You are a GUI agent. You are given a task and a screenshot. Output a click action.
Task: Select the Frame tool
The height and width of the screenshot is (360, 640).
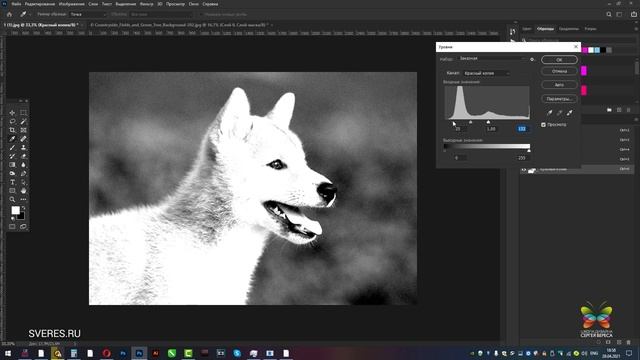(x=23, y=130)
